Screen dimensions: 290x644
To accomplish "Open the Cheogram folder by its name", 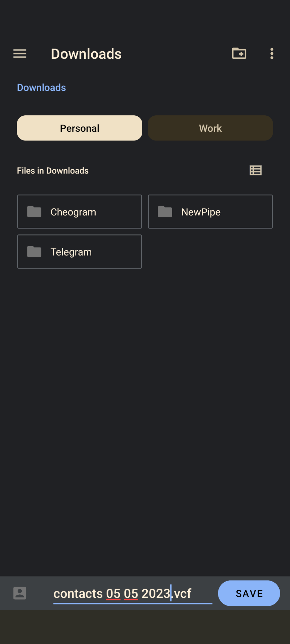I will point(73,212).
